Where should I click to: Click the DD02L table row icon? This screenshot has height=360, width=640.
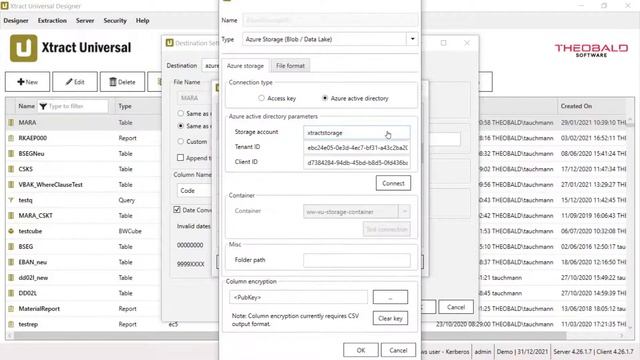(11, 293)
